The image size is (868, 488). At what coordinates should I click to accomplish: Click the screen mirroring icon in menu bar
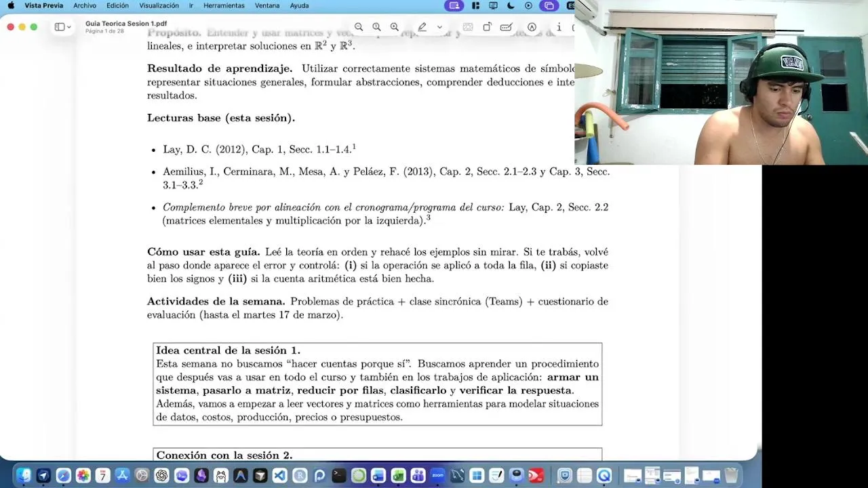549,5
